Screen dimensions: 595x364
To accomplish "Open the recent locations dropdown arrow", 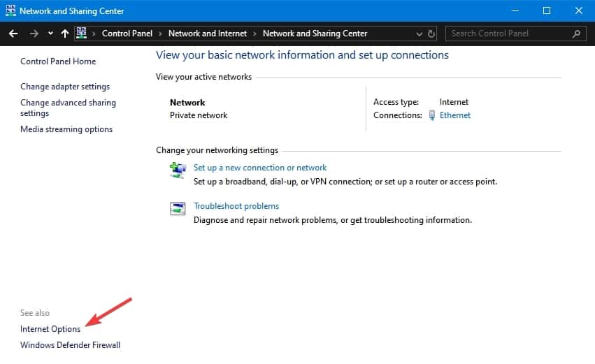I will pos(50,34).
